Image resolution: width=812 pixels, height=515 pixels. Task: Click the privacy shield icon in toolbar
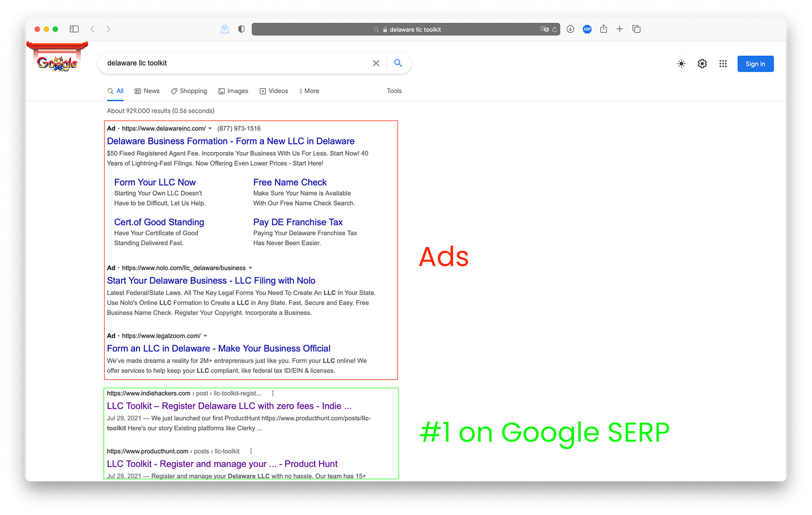pyautogui.click(x=241, y=29)
